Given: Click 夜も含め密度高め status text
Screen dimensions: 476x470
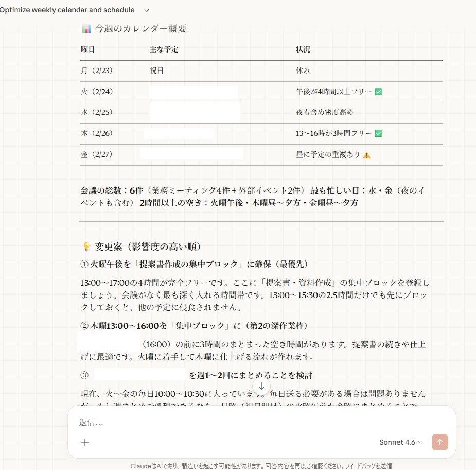Looking at the screenshot, I should pos(325,112).
